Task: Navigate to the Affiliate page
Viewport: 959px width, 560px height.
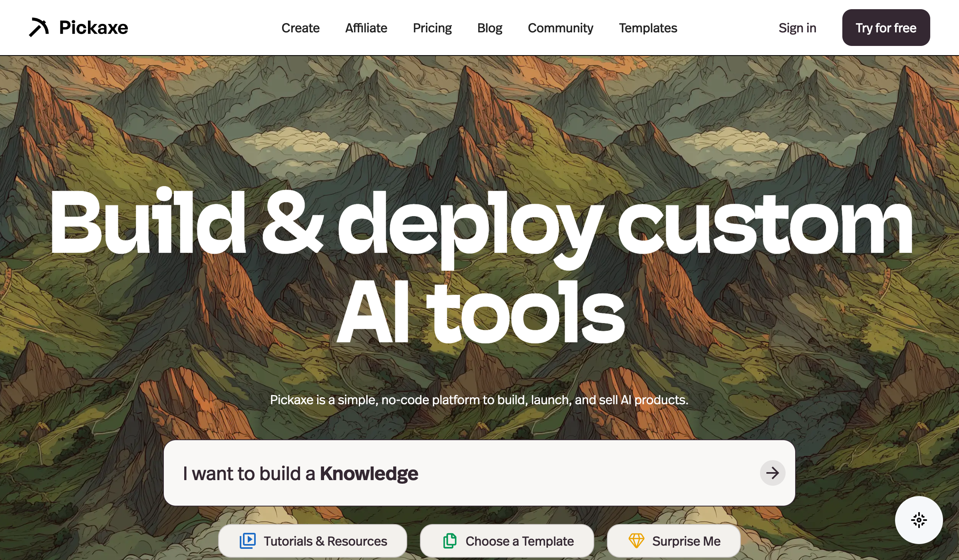Action: pos(366,28)
